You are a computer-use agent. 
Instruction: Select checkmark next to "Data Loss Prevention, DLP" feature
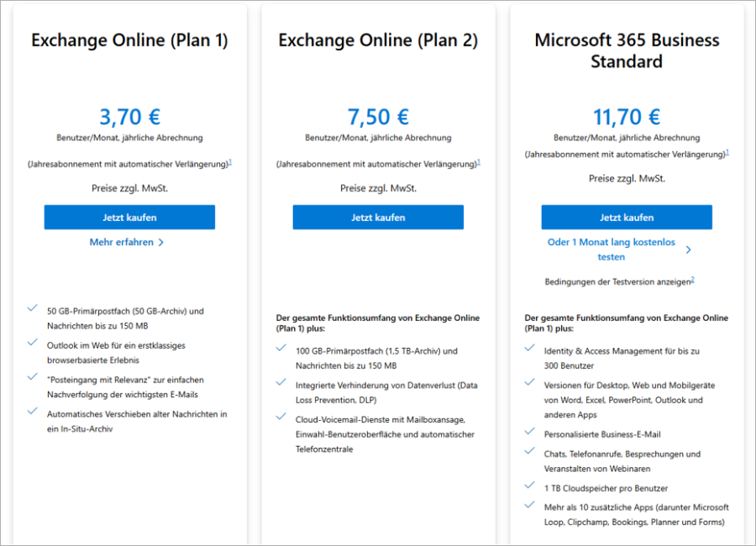pos(281,382)
